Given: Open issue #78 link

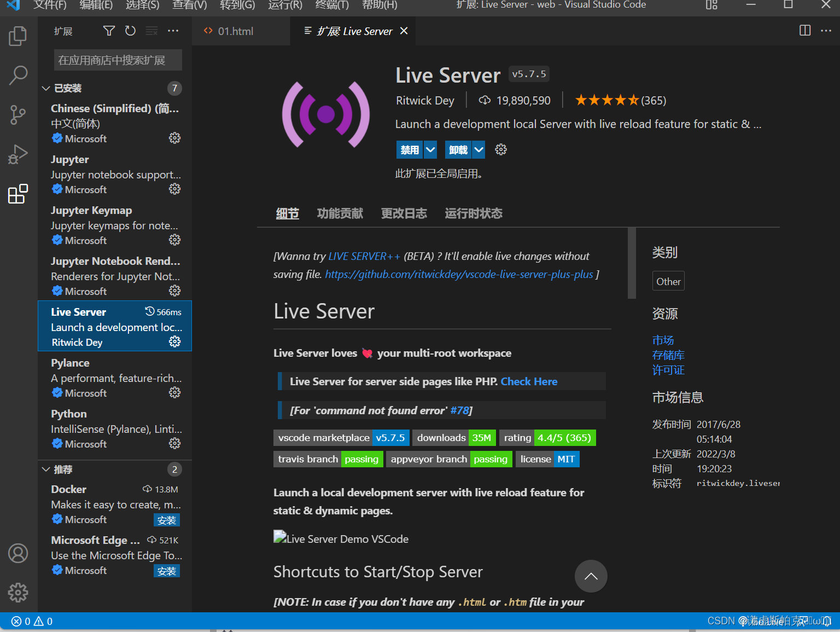Looking at the screenshot, I should [x=459, y=410].
